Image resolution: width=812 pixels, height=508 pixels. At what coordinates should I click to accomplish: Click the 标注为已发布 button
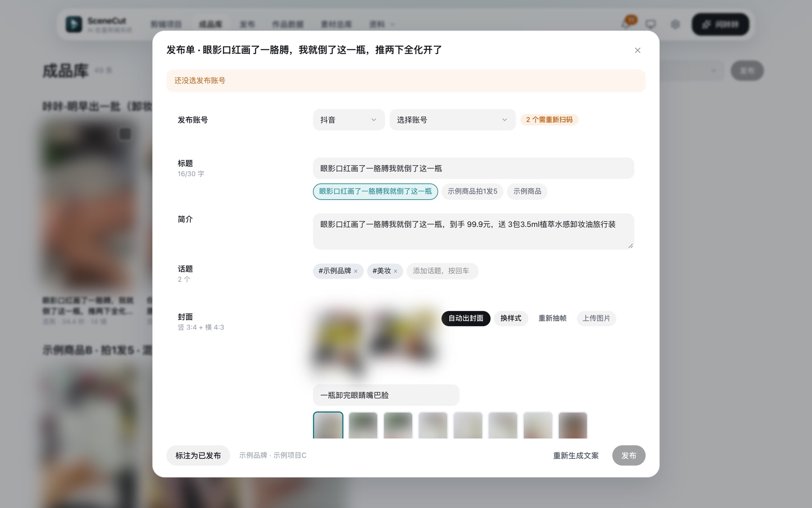[x=198, y=456]
